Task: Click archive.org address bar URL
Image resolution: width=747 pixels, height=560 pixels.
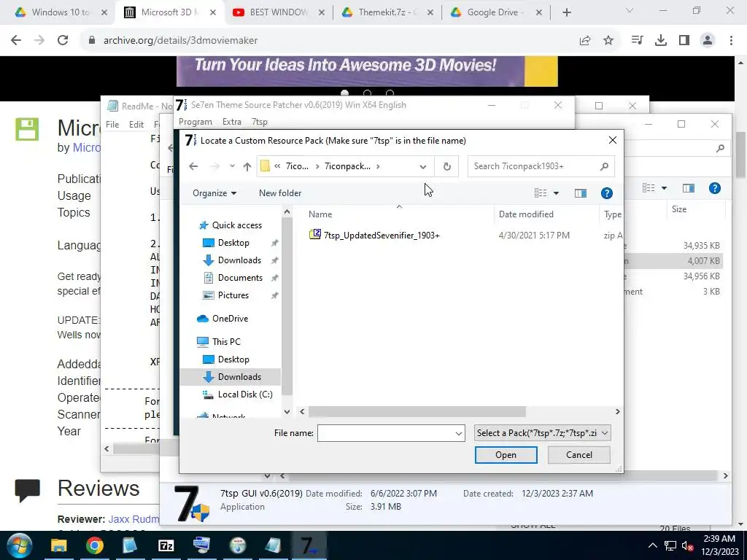Action: point(181,41)
